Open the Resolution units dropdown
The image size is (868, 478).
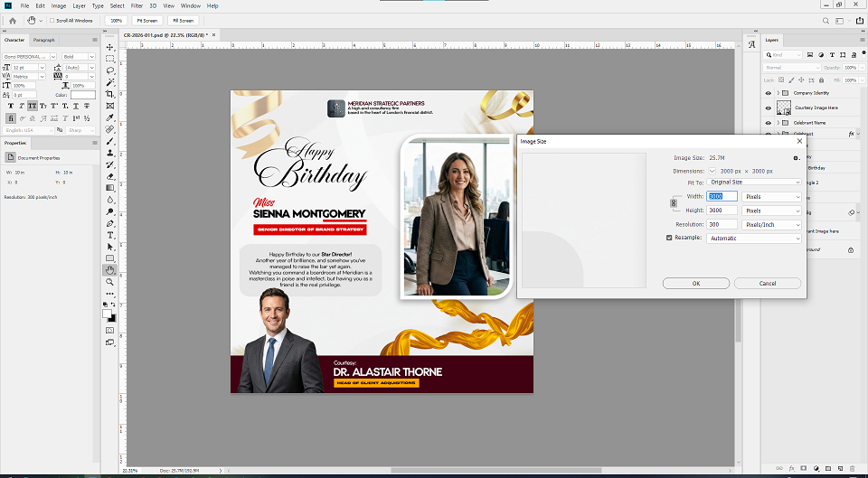click(771, 224)
